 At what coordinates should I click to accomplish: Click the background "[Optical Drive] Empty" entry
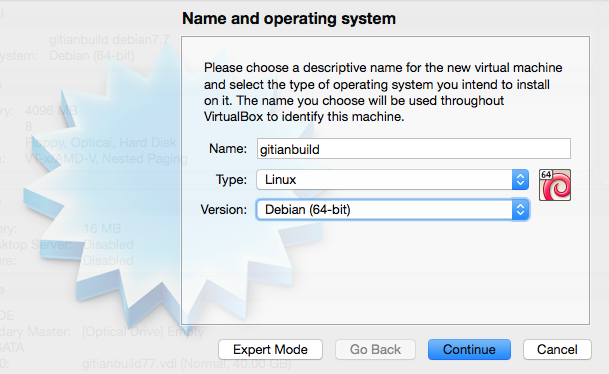[x=143, y=332]
